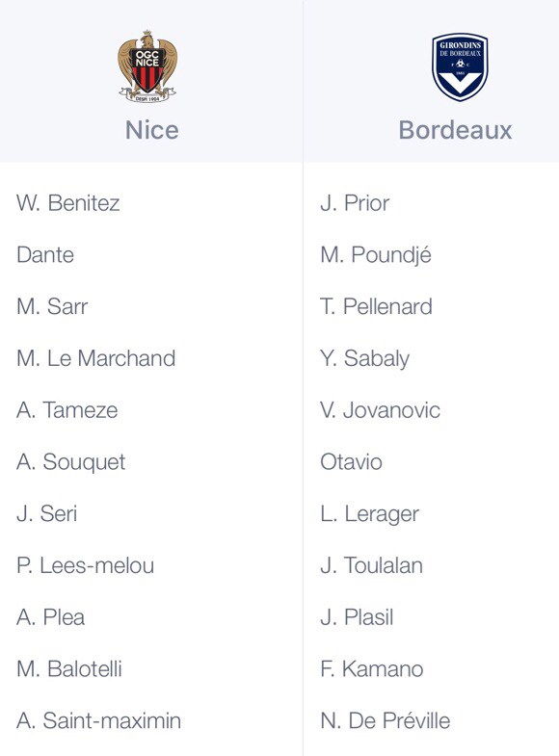The height and width of the screenshot is (756, 559).
Task: Open J. Seri's player entry
Action: point(47,513)
